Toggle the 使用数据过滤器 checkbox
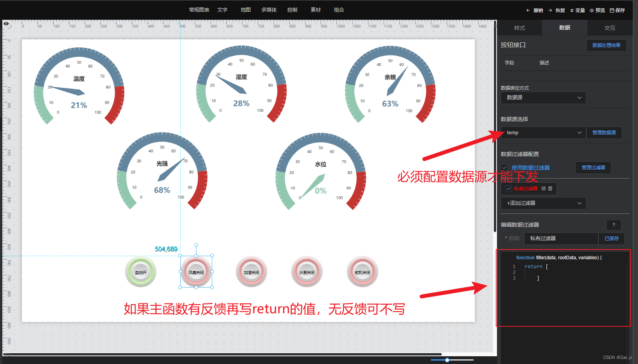Viewport: 638px width, 364px height. click(504, 168)
